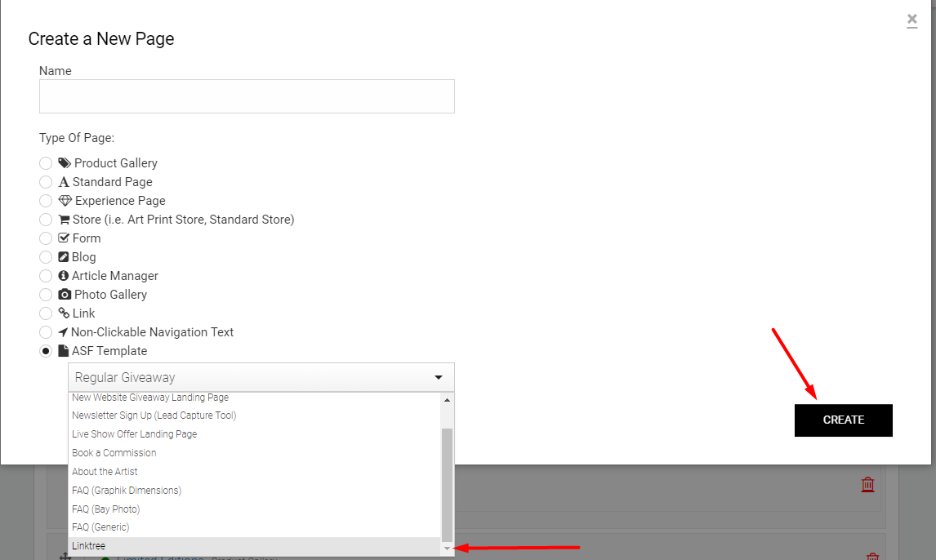Click the tag icon beside Product Gallery
Image resolution: width=936 pixels, height=560 pixels.
point(65,163)
